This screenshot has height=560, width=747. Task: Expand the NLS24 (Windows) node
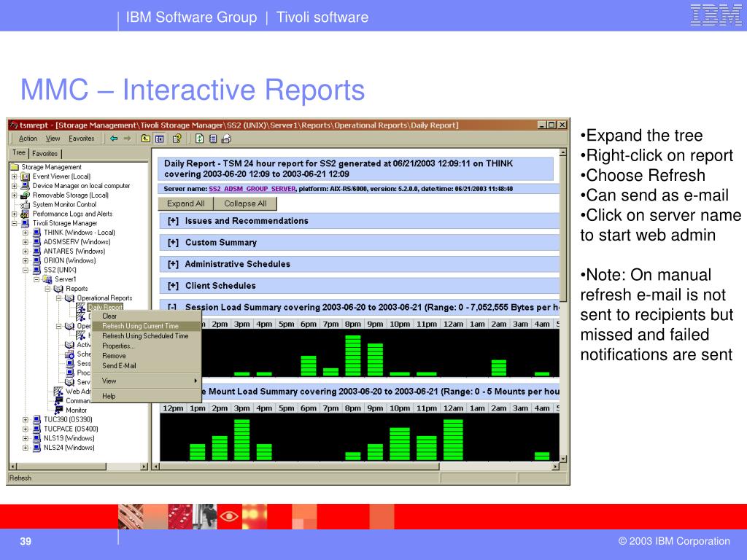pos(26,448)
